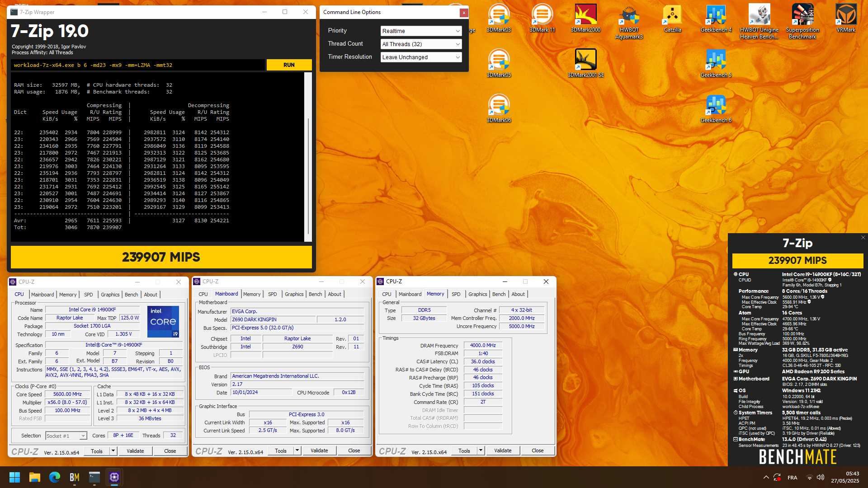Open About tab in CPU-Z Memory window
The image size is (868, 488).
pos(518,294)
